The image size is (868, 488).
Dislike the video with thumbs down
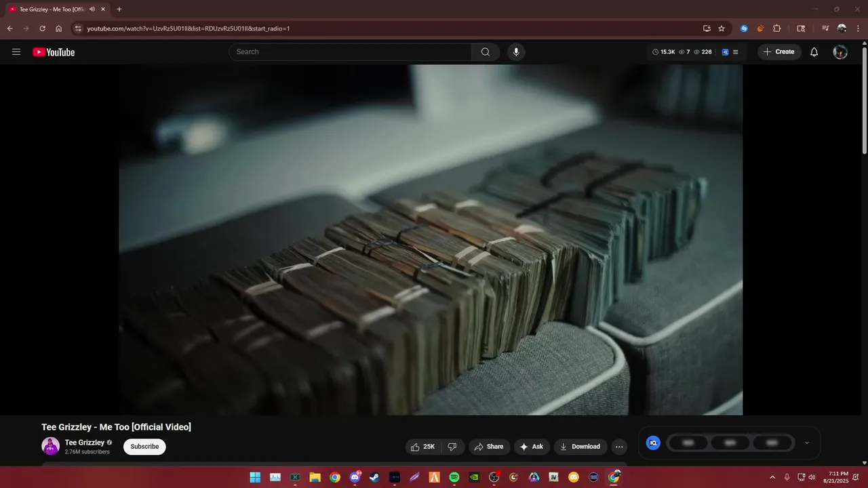452,447
